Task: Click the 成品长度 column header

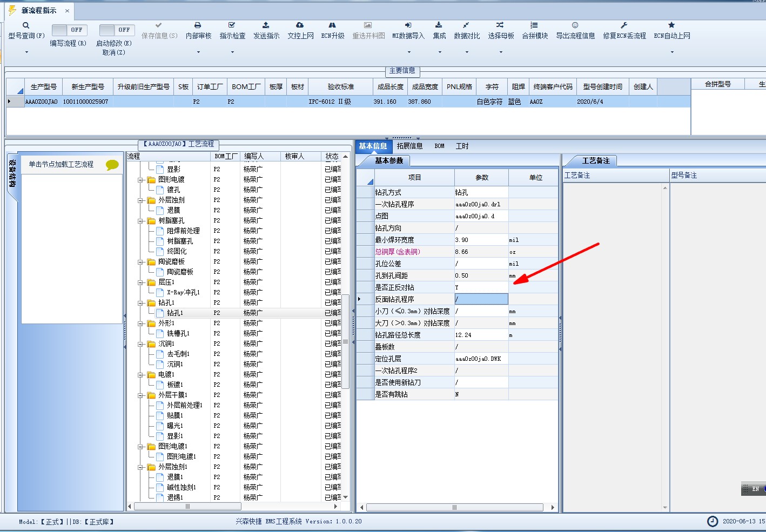Action: coord(391,86)
